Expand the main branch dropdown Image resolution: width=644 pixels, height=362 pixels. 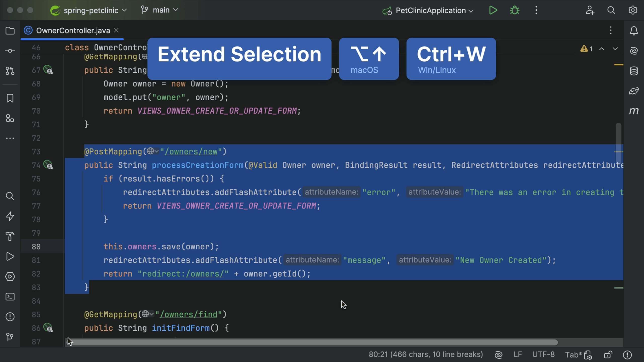[x=159, y=10]
